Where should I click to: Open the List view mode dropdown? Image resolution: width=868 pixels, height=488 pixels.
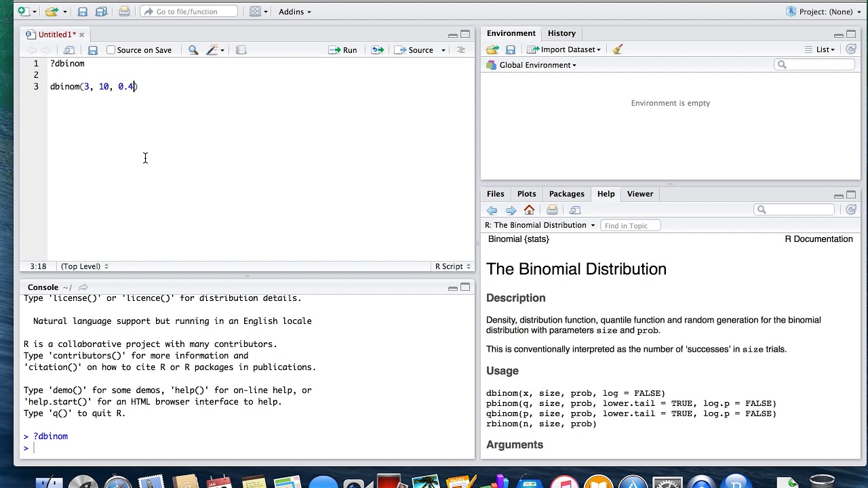point(820,49)
